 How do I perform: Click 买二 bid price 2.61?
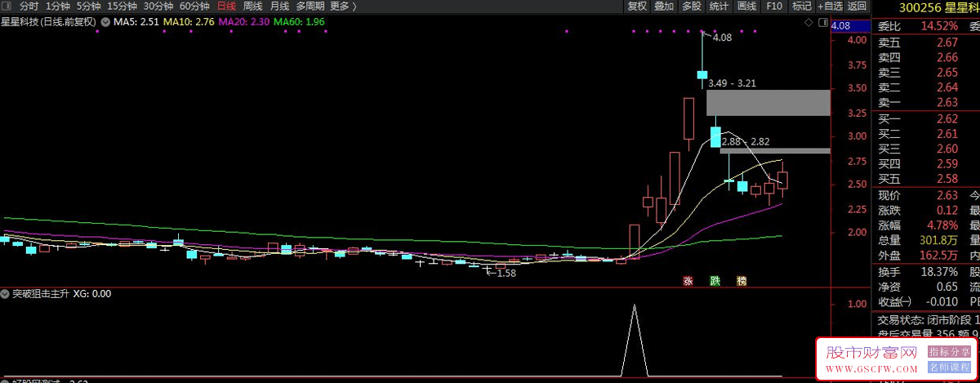point(947,134)
